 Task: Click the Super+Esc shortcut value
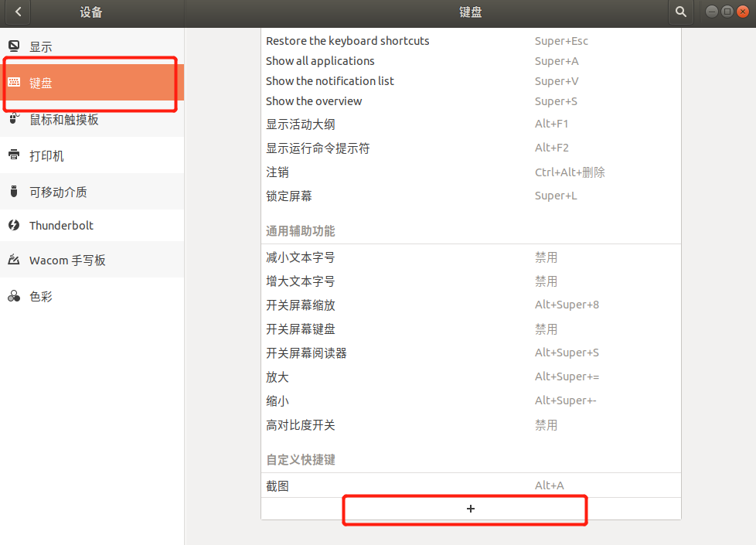[561, 42]
